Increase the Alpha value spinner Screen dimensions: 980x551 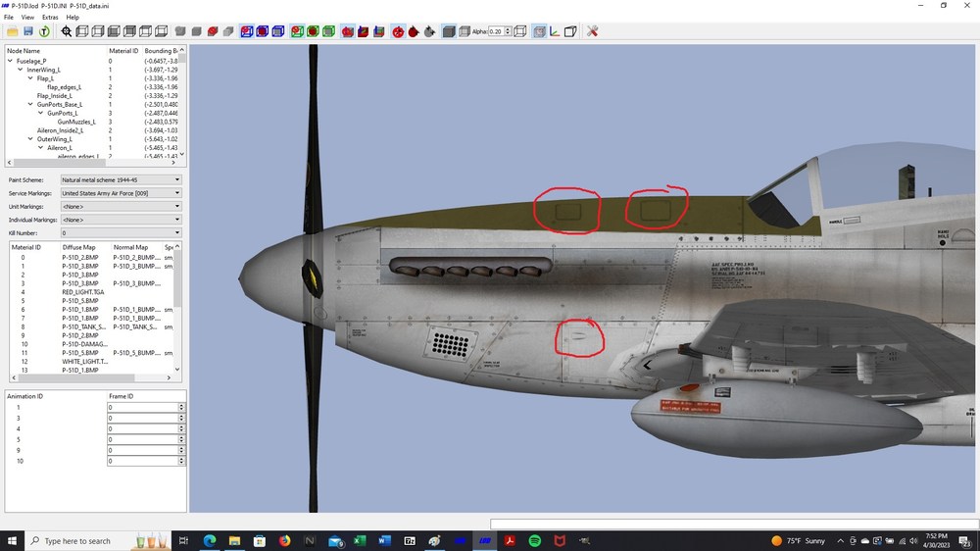tap(508, 28)
